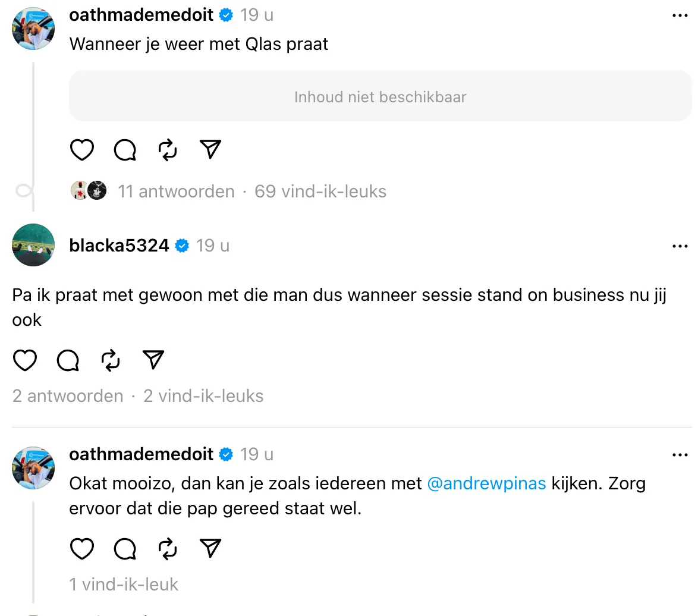Repost blacka5324's comment
This screenshot has width=698, height=616.
click(x=111, y=360)
